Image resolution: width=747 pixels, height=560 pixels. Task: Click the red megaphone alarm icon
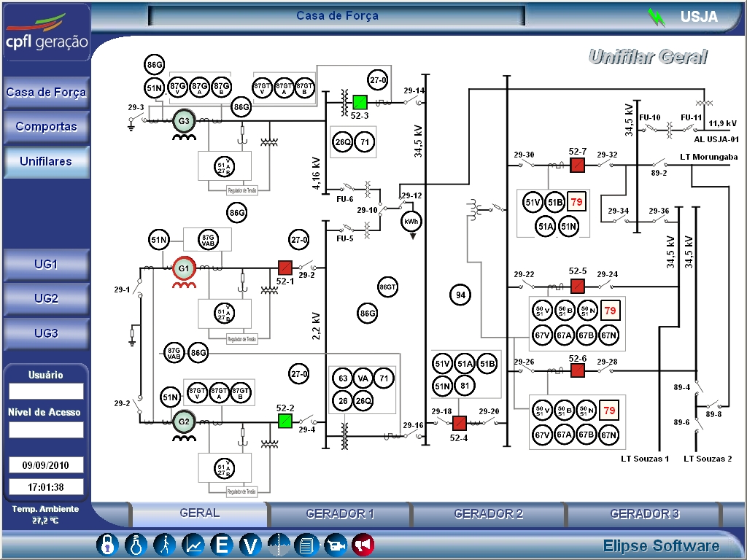pyautogui.click(x=363, y=545)
